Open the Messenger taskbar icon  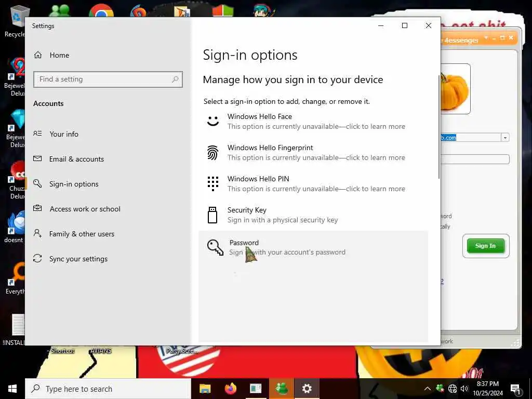(x=282, y=389)
